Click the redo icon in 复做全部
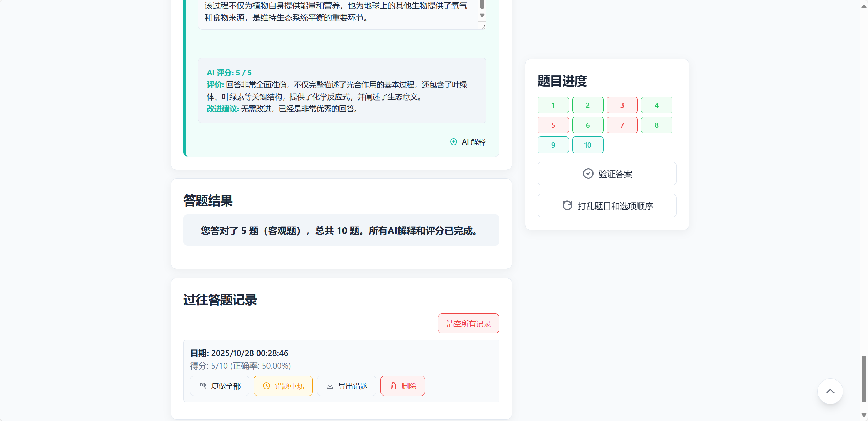The height and width of the screenshot is (421, 868). pos(203,385)
